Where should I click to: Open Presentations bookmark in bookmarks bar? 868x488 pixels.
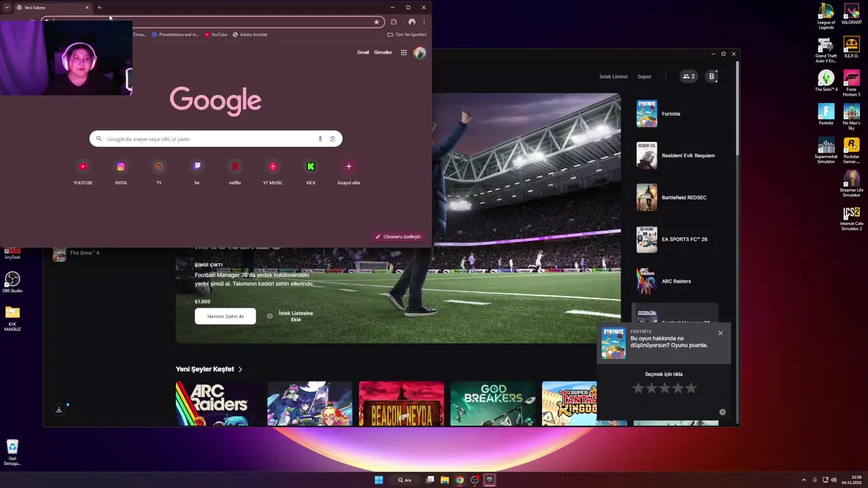(175, 35)
